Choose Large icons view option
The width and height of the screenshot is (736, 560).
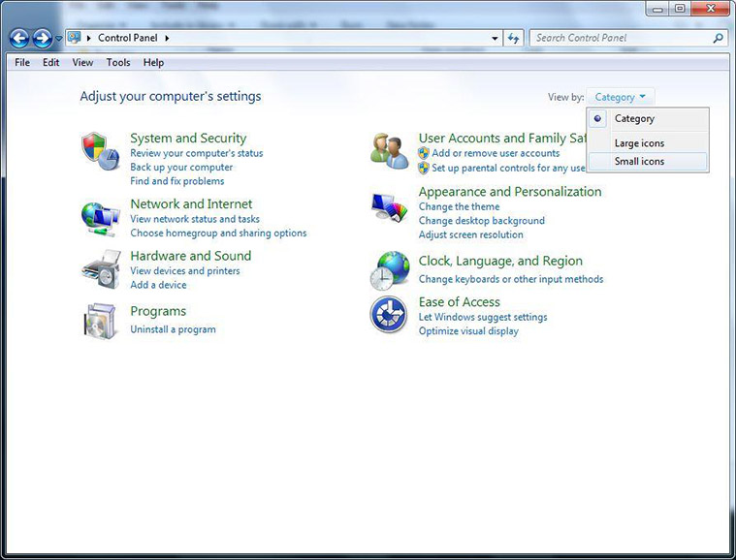point(648,143)
